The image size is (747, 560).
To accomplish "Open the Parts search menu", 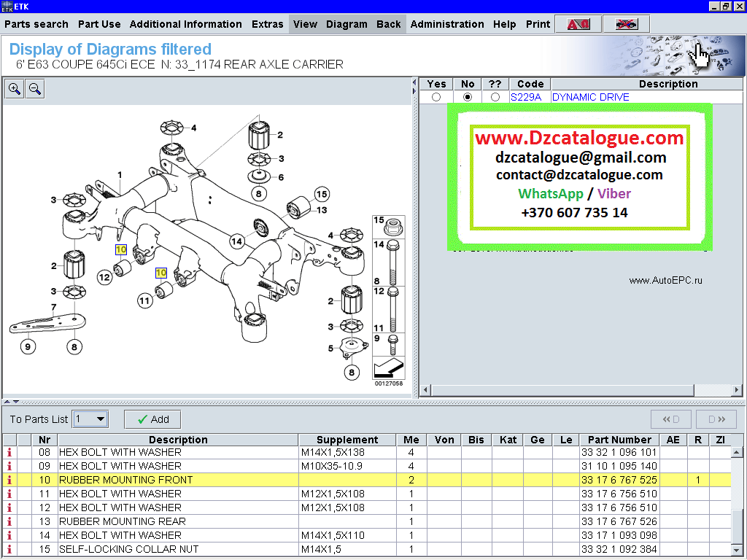I will (36, 24).
